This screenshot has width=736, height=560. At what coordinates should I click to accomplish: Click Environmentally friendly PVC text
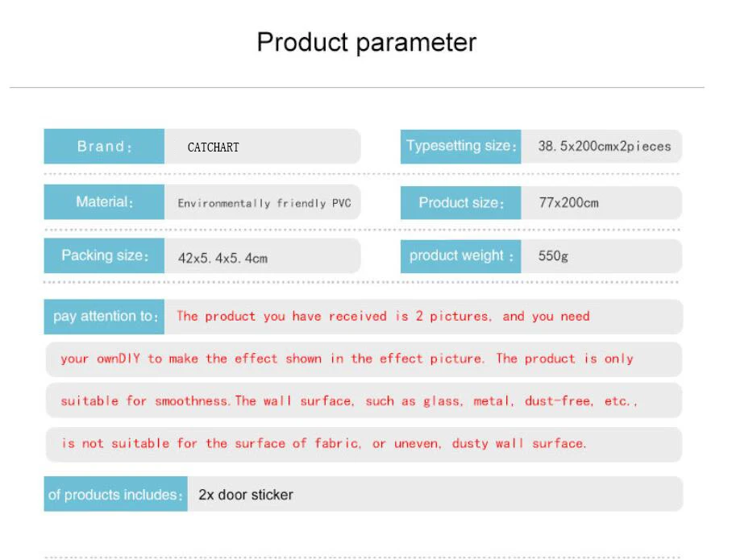click(264, 203)
